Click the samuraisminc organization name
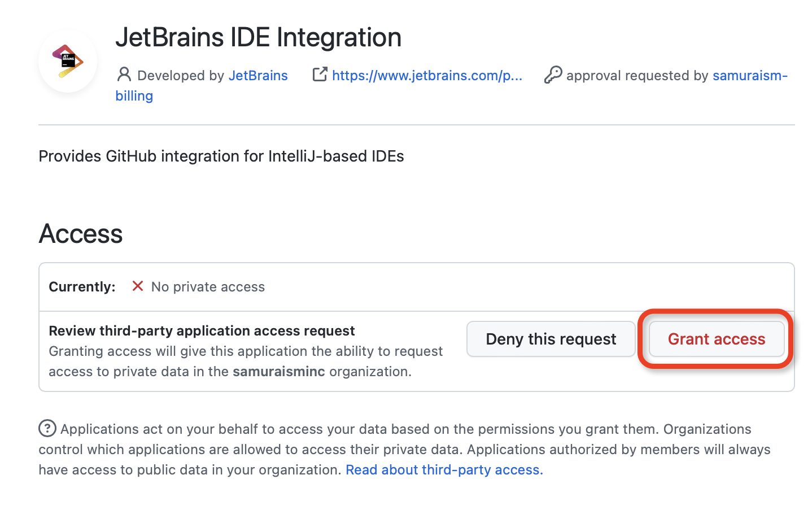Viewport: 812px width, 514px height. 279,372
